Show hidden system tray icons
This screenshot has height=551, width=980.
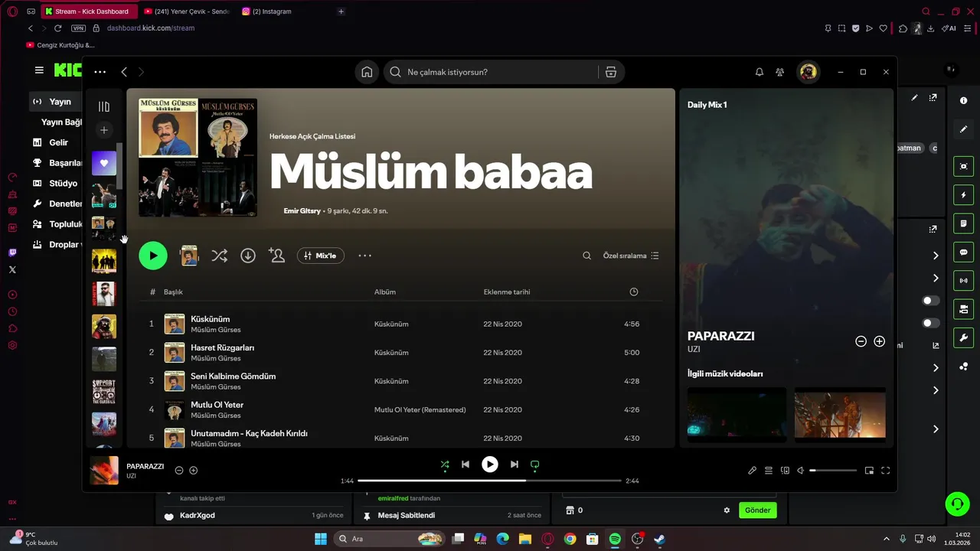[887, 539]
